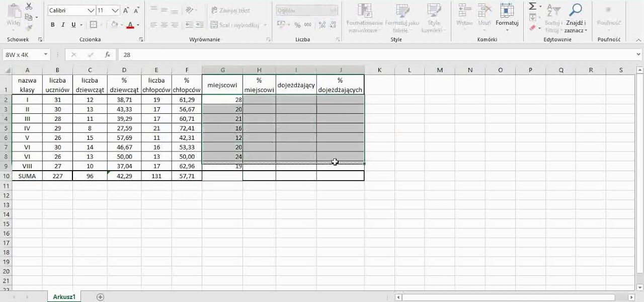Expand the Name Box dropdown arrow
The height and width of the screenshot is (302, 644).
pyautogui.click(x=45, y=55)
